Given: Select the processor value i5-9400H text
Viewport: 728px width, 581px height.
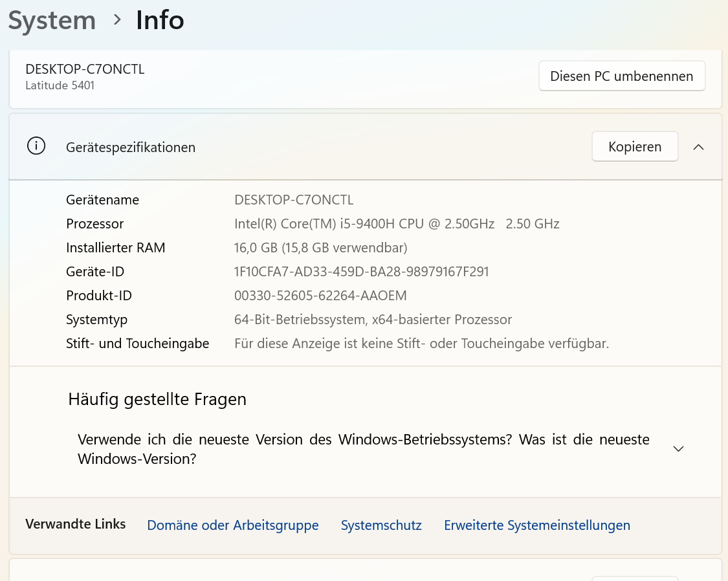Looking at the screenshot, I should (397, 224).
